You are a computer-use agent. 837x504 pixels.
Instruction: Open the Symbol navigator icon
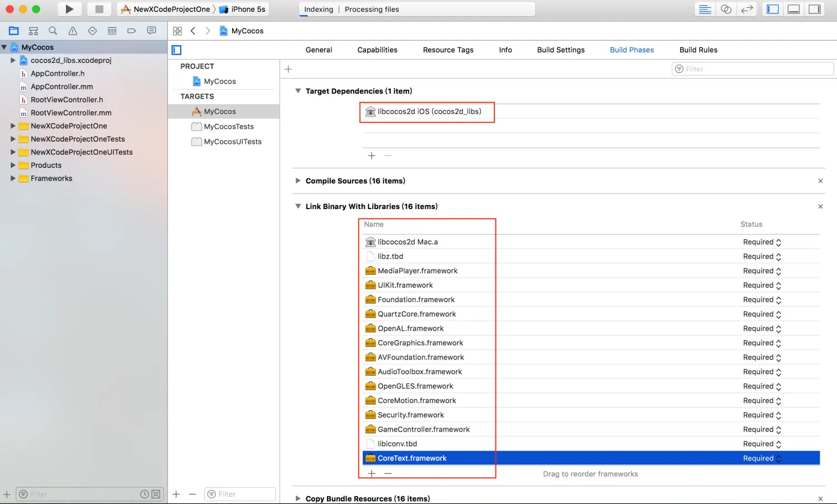point(33,31)
